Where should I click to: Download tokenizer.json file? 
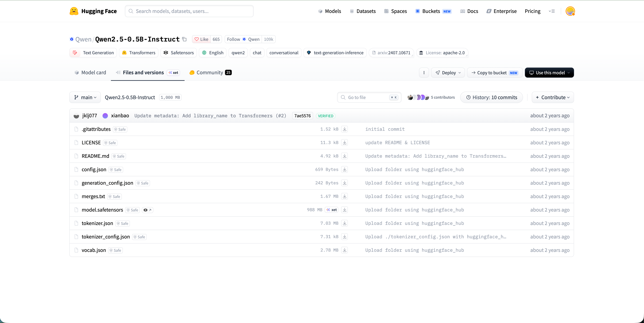[344, 223]
